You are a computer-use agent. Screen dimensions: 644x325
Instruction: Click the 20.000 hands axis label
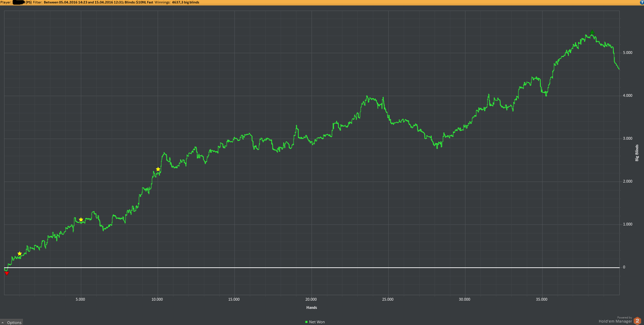311,299
